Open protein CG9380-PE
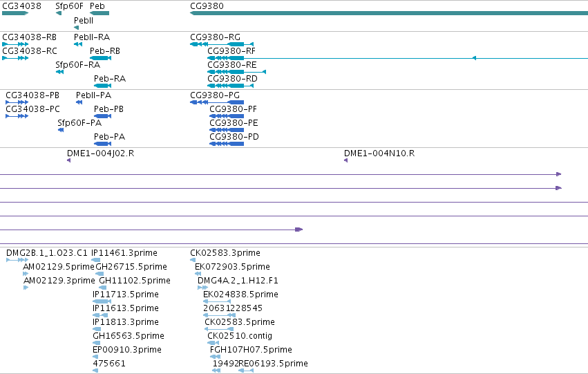 [x=234, y=123]
